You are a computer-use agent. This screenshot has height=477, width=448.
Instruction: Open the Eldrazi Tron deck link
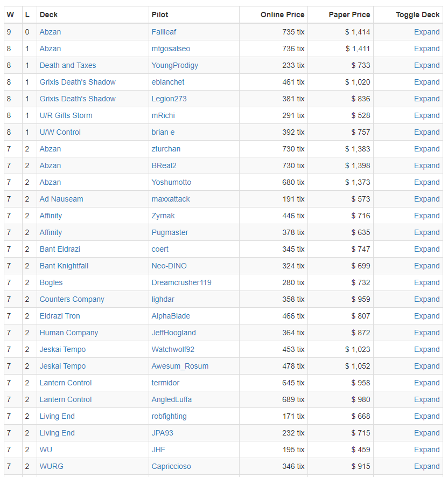click(x=60, y=316)
